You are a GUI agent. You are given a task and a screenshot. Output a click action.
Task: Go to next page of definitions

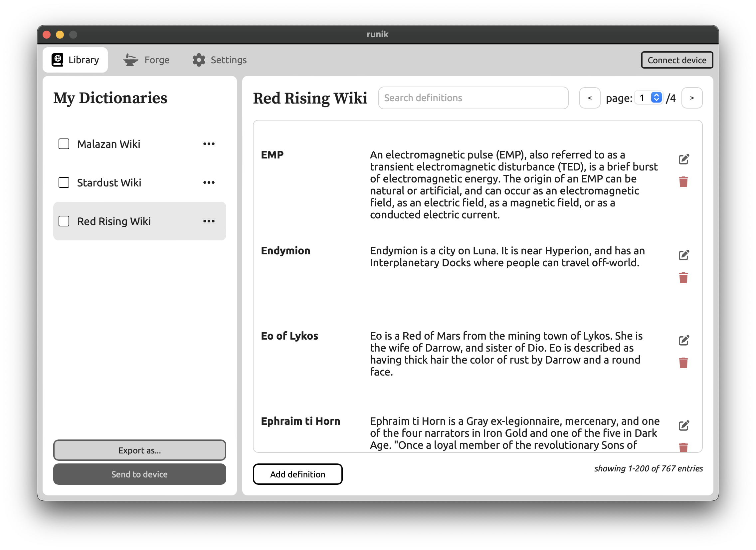click(692, 98)
